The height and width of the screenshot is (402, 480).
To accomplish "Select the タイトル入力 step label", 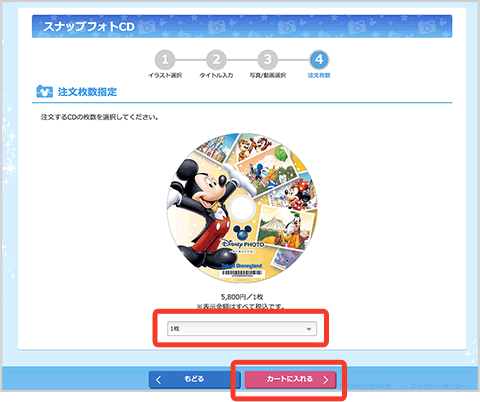I will click(216, 75).
